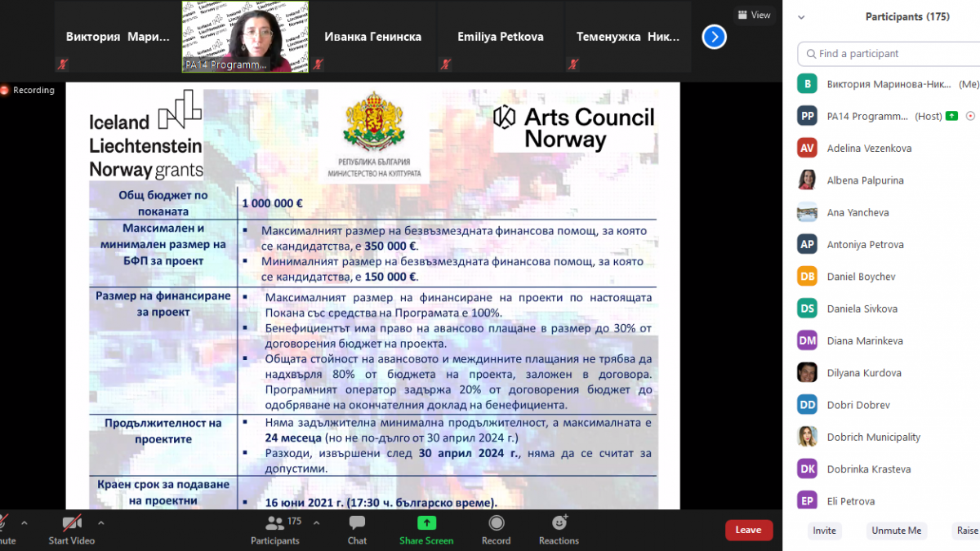Click DB avatar of Daniel Boychev
This screenshot has height=551, width=980.
(808, 277)
